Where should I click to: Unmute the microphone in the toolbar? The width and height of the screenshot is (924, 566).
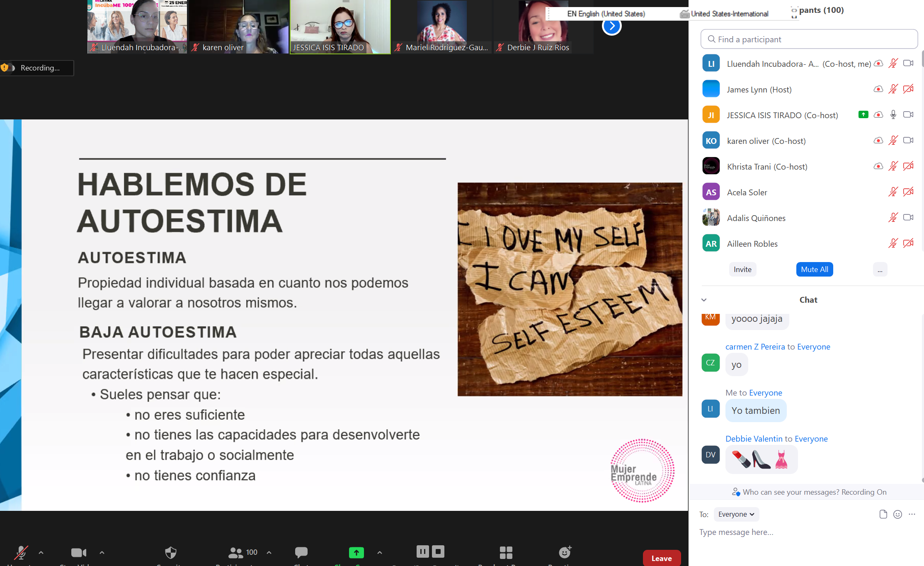pos(20,552)
